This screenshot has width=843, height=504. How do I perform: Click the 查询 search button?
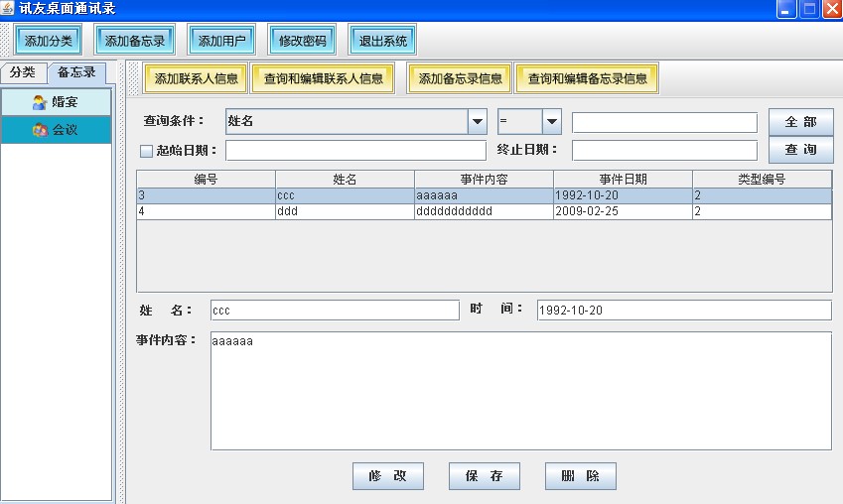click(801, 150)
